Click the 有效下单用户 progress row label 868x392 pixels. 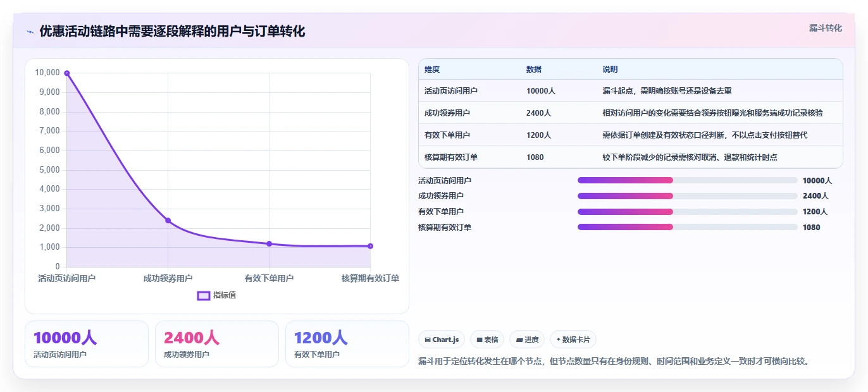coord(441,212)
